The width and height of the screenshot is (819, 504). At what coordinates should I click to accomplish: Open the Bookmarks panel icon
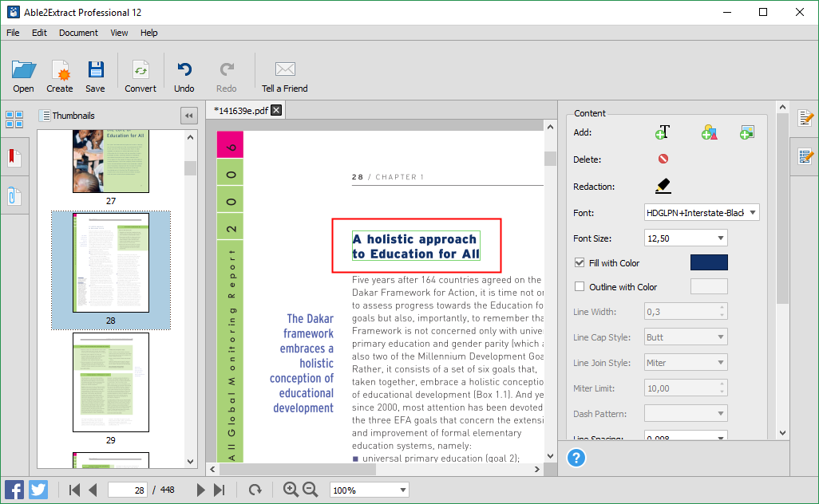tap(14, 156)
